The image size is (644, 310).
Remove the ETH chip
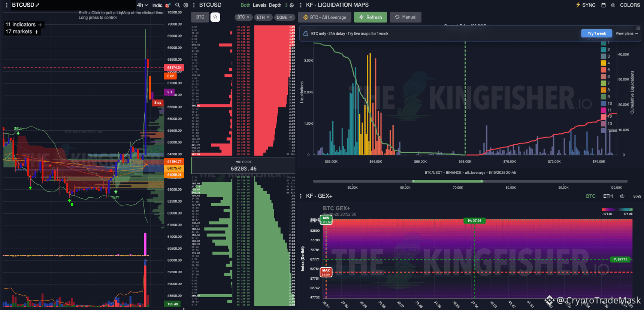(268, 17)
